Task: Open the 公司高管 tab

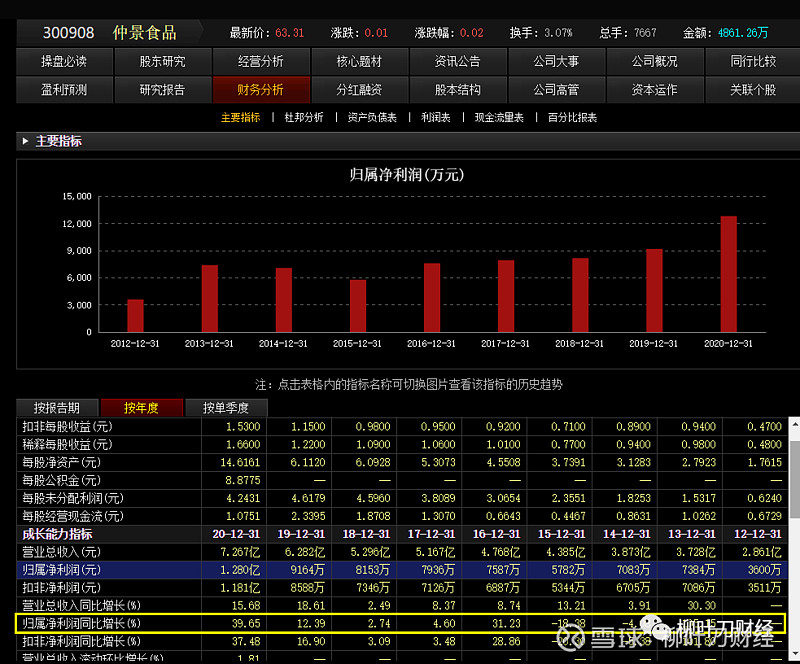Action: tap(557, 90)
